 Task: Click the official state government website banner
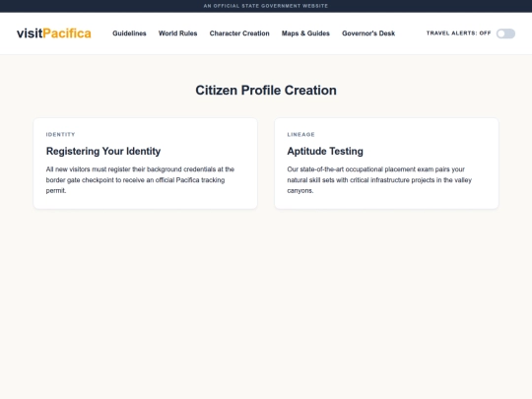(x=266, y=6)
